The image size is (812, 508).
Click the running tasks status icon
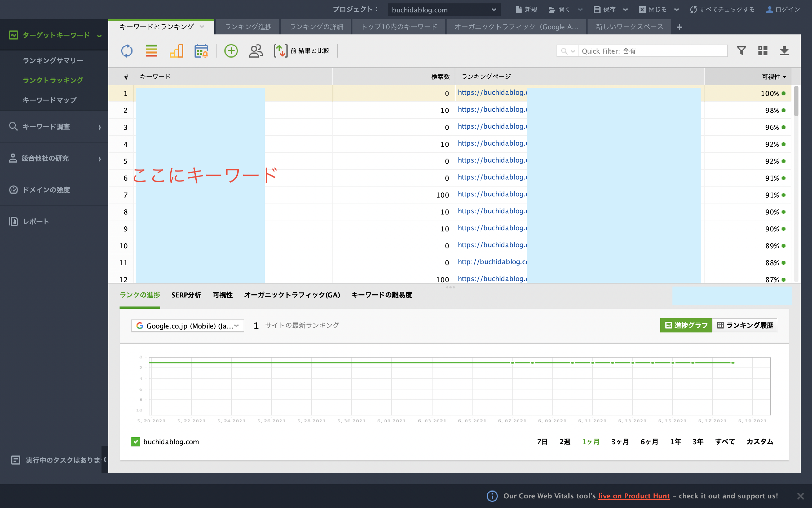click(16, 460)
